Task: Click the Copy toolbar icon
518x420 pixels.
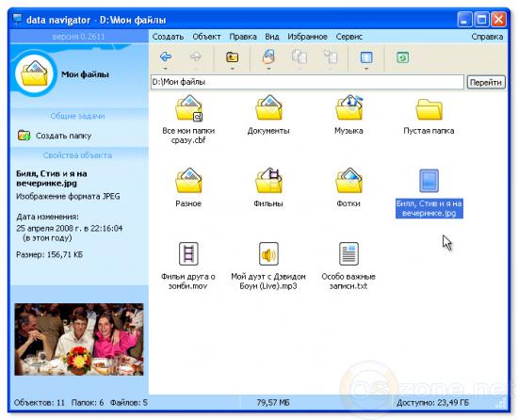Action: [x=299, y=57]
